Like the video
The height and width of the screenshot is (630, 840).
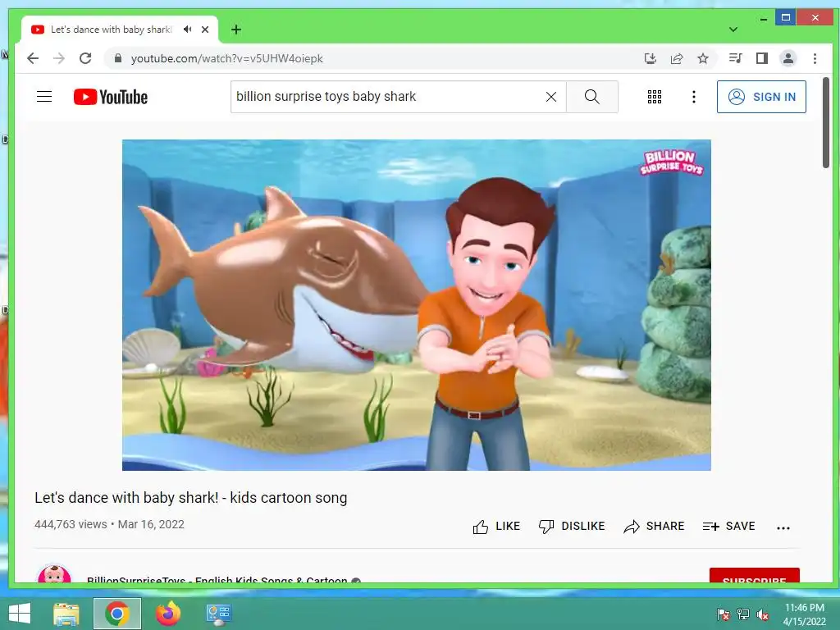(x=496, y=527)
